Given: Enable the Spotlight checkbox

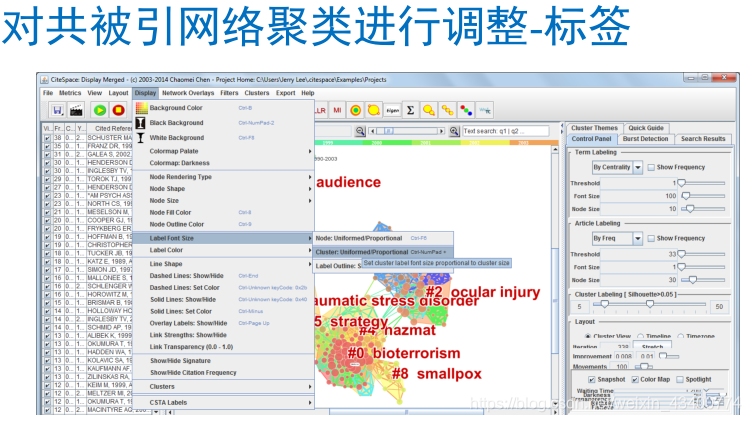Looking at the screenshot, I should [x=680, y=379].
